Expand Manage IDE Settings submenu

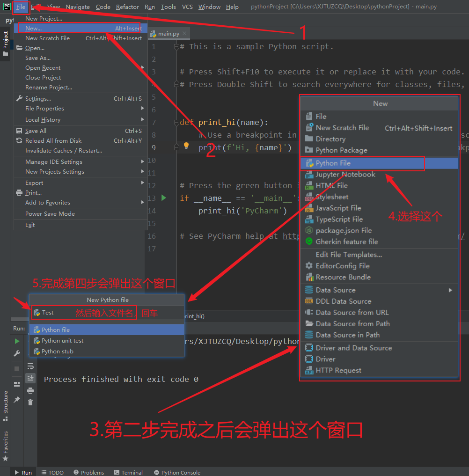pos(81,162)
